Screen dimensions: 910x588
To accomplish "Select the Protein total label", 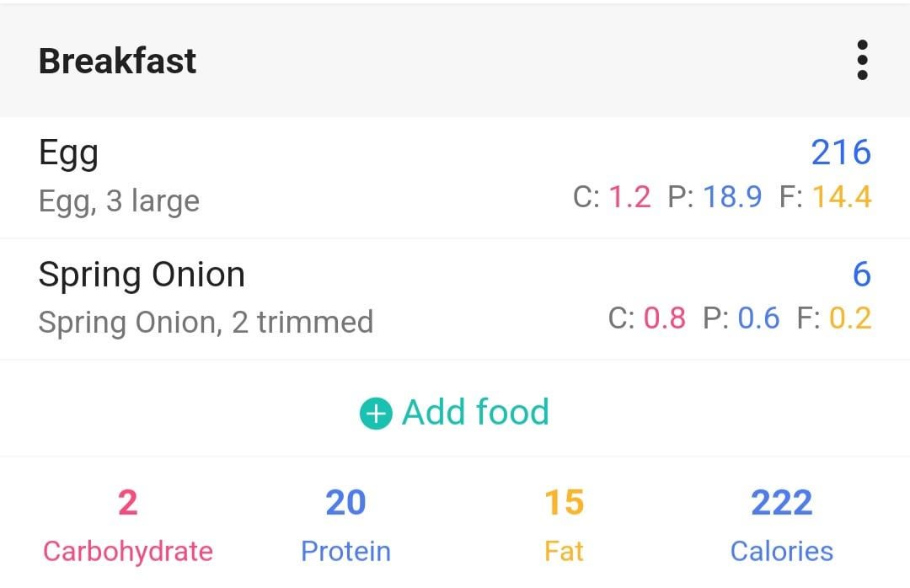I will pos(346,551).
